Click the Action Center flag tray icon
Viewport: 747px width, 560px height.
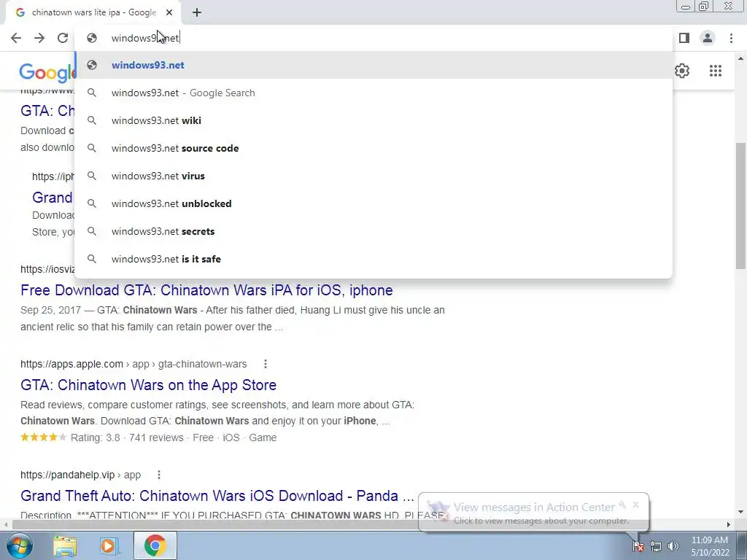(x=638, y=546)
